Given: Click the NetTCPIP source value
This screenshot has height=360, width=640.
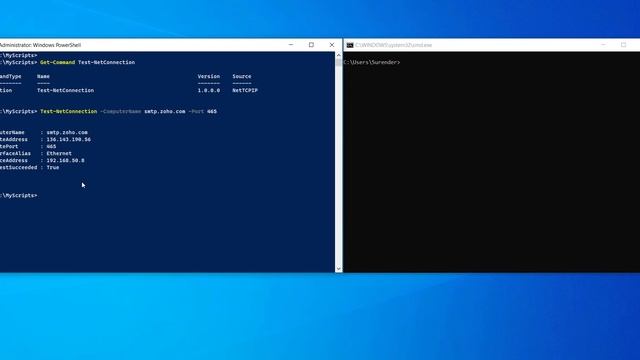Looking at the screenshot, I should 245,91.
